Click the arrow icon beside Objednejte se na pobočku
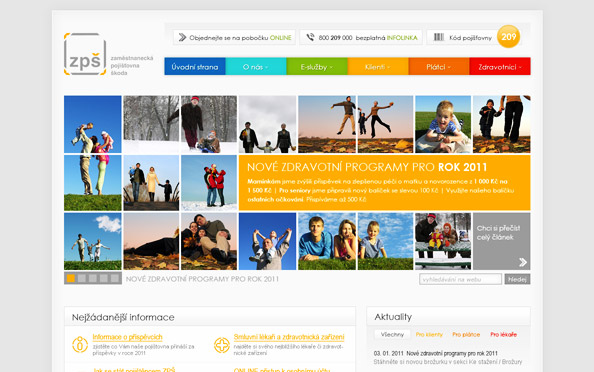 [182, 37]
